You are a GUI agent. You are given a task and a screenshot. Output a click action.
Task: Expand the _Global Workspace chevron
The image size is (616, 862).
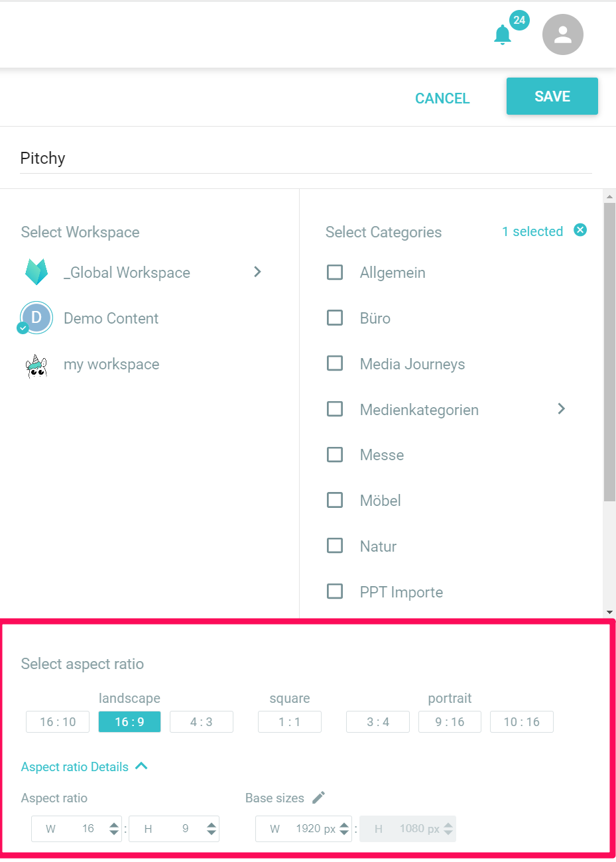(x=258, y=272)
